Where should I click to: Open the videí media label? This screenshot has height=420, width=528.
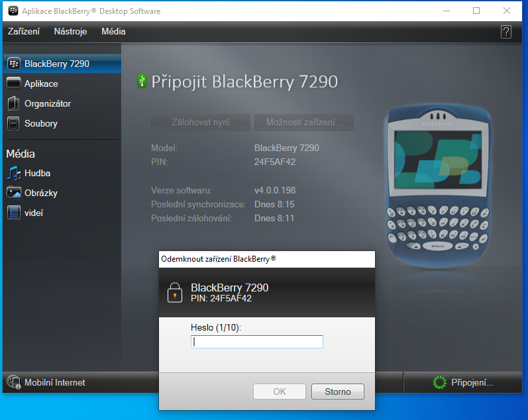(x=34, y=213)
